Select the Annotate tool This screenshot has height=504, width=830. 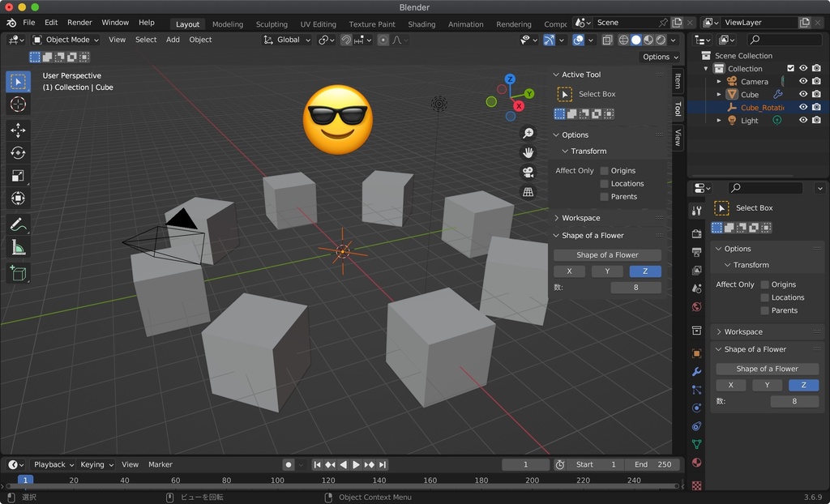[18, 224]
